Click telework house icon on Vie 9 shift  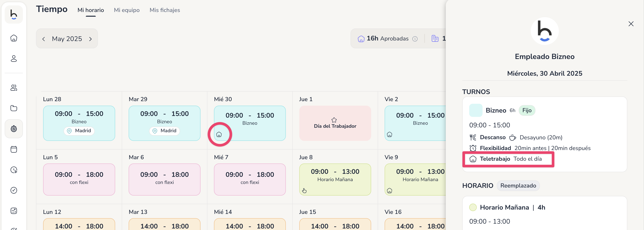click(390, 190)
